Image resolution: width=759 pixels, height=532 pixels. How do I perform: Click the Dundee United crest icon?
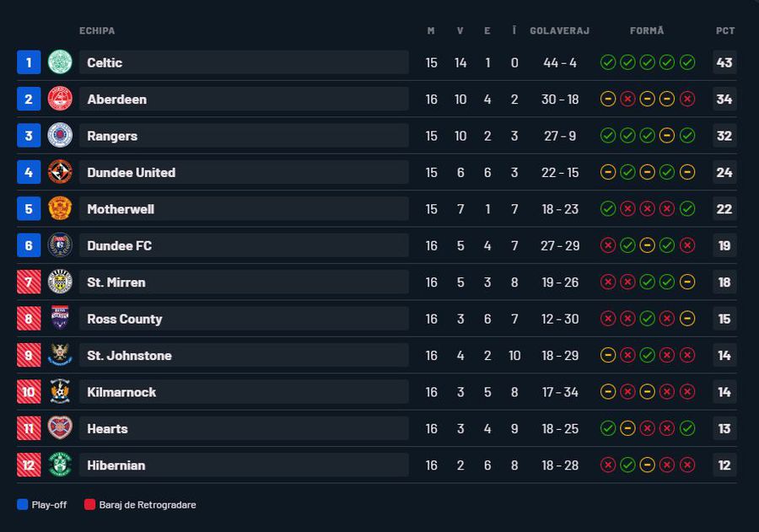60,172
